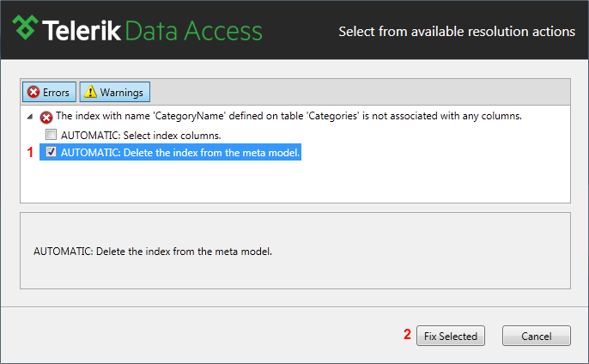
Task: Click the 'Warnings' label text
Action: [121, 93]
